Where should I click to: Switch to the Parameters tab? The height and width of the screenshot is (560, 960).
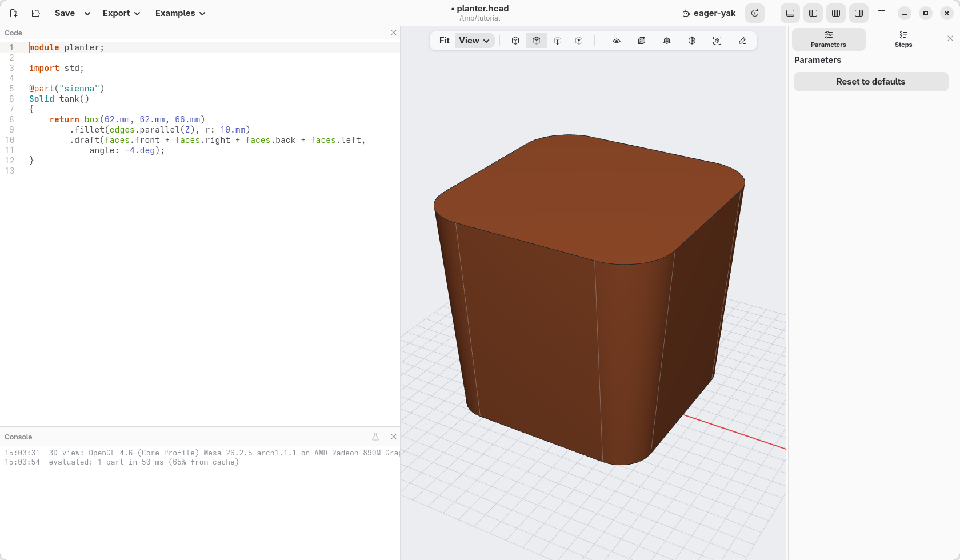(x=829, y=39)
